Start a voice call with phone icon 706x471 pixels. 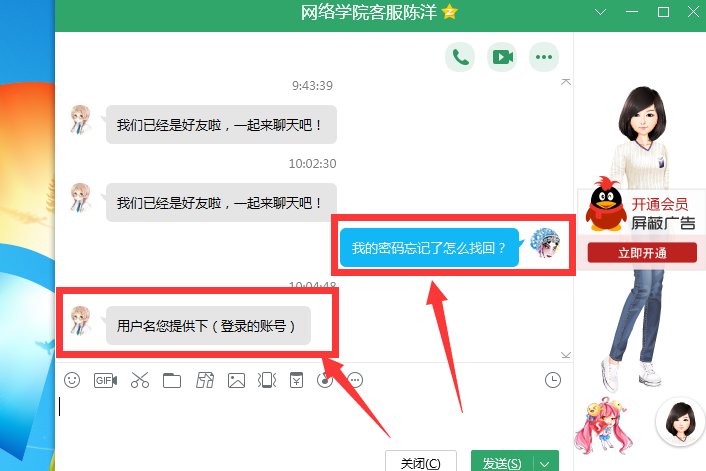(x=460, y=57)
